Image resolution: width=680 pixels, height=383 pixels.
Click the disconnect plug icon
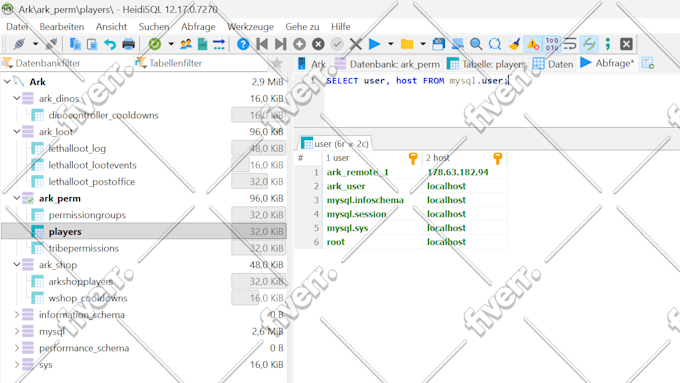51,44
